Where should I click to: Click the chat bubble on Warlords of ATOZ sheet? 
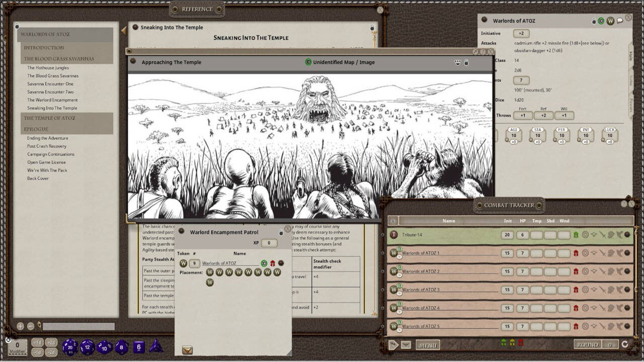(x=621, y=21)
